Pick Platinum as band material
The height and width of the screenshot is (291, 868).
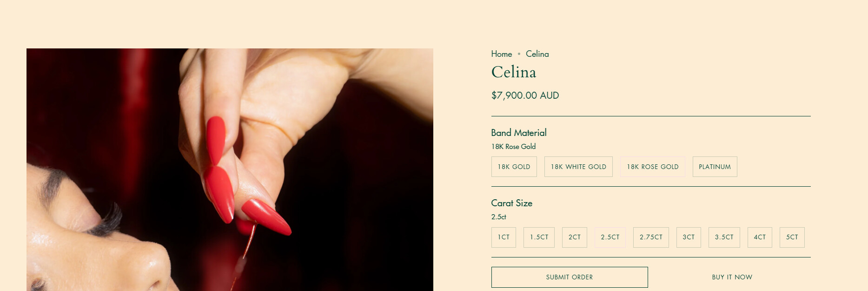coord(715,167)
